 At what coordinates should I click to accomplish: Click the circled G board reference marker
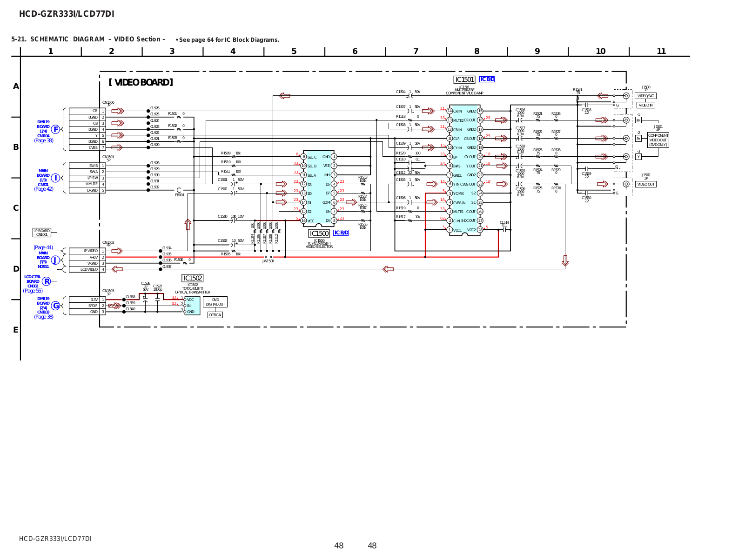coord(56,306)
